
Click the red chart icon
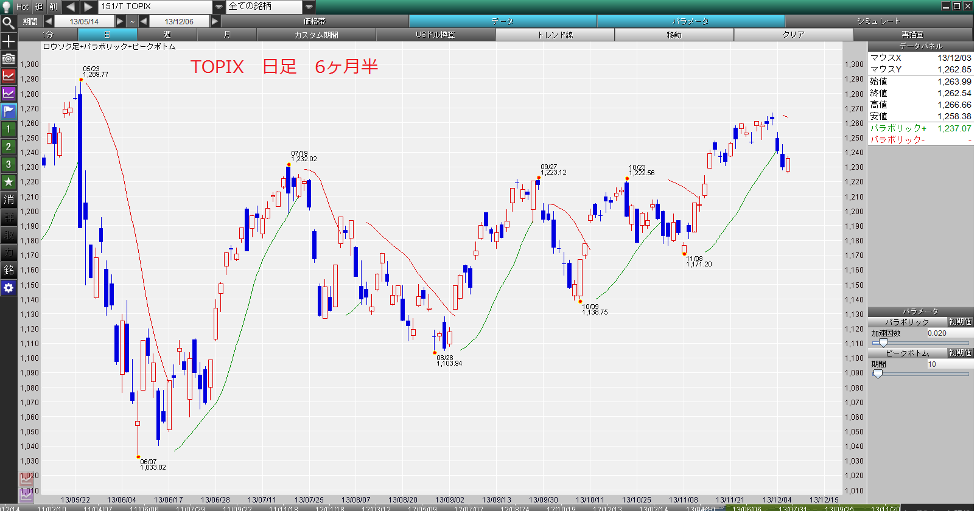pos(9,76)
